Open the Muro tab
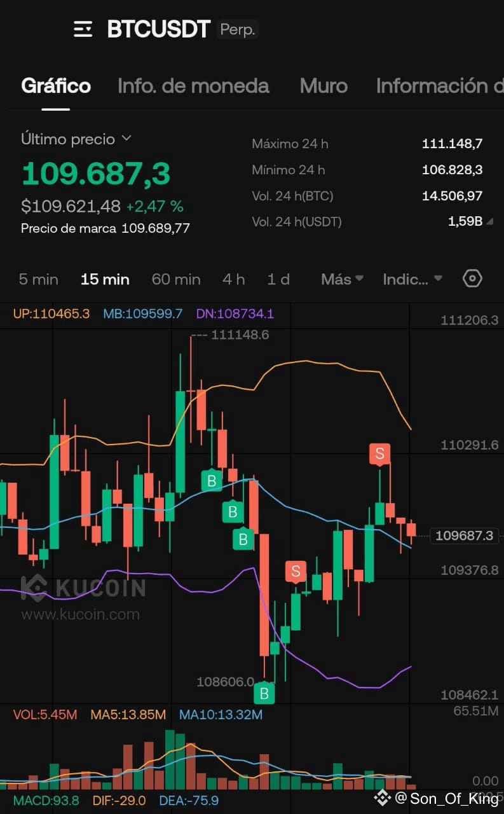Viewport: 504px width, 814px height. [324, 86]
